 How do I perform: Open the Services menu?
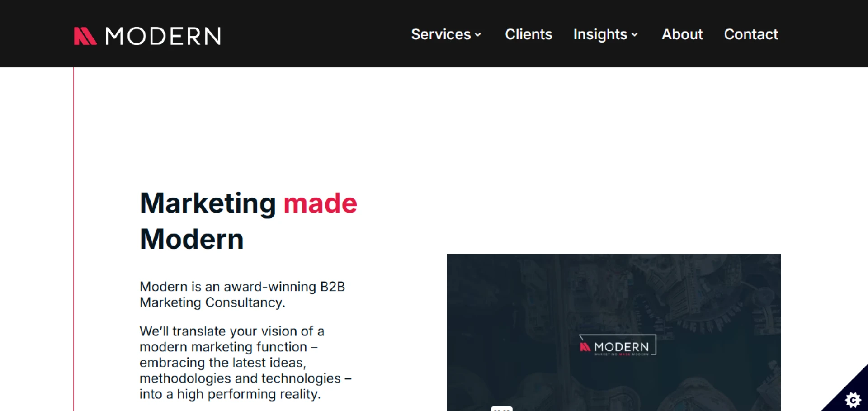(441, 34)
